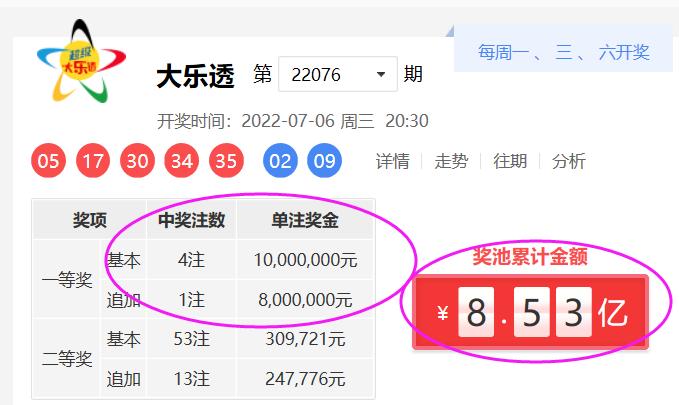The height and width of the screenshot is (405, 679).
Task: Open the 往期 past draws link
Action: (510, 161)
